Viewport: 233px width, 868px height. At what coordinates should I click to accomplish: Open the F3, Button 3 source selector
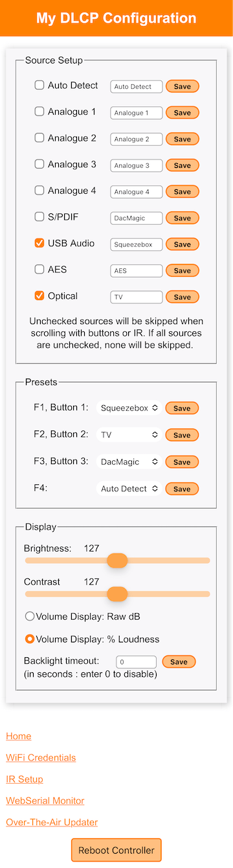(129, 462)
